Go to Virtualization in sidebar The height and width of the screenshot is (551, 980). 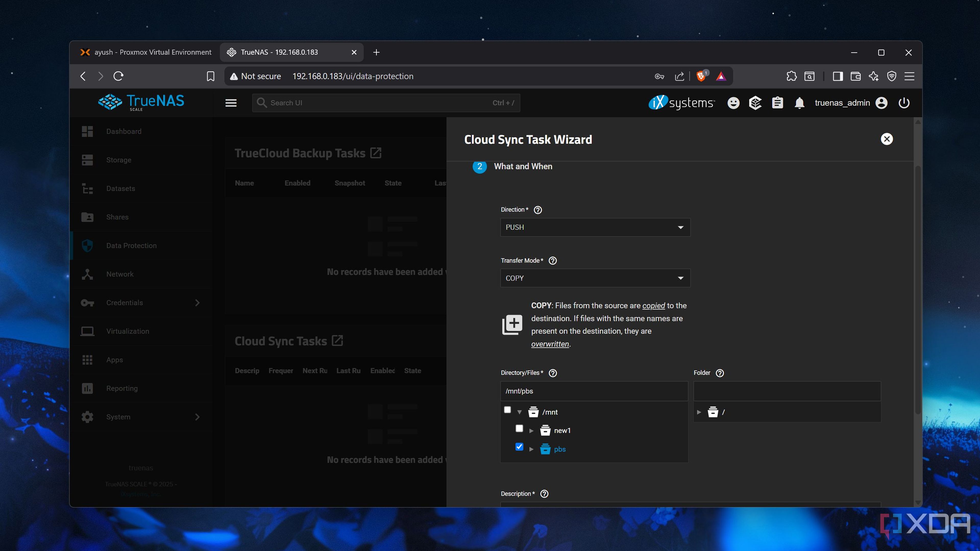(x=141, y=331)
